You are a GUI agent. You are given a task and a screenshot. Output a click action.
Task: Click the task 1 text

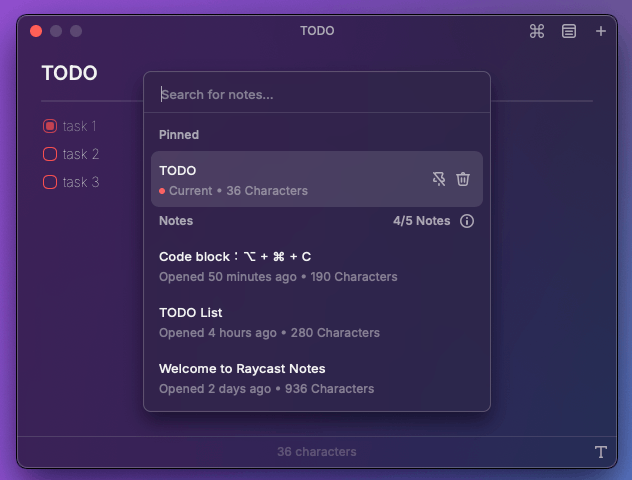79,126
